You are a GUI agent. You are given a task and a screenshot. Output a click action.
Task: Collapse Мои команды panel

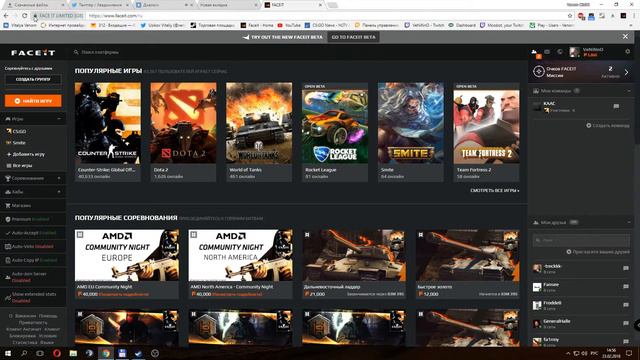click(x=629, y=91)
